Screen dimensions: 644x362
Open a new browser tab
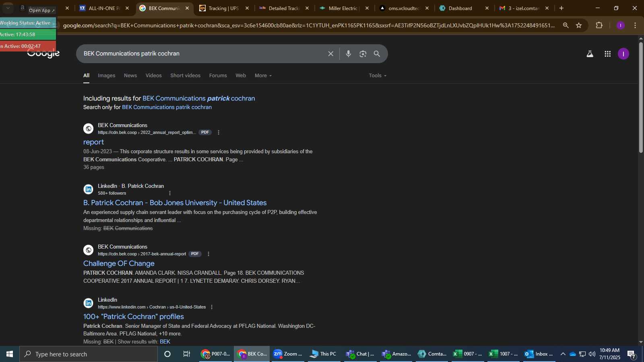click(x=561, y=8)
